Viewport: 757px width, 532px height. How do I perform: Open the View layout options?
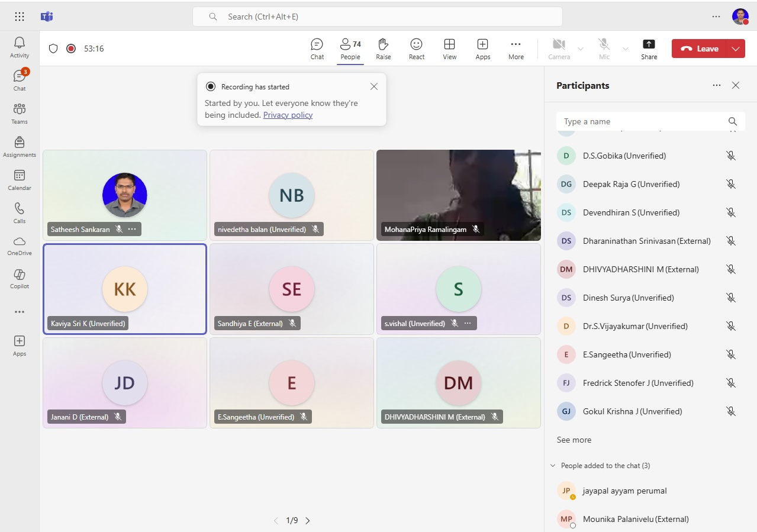(450, 49)
